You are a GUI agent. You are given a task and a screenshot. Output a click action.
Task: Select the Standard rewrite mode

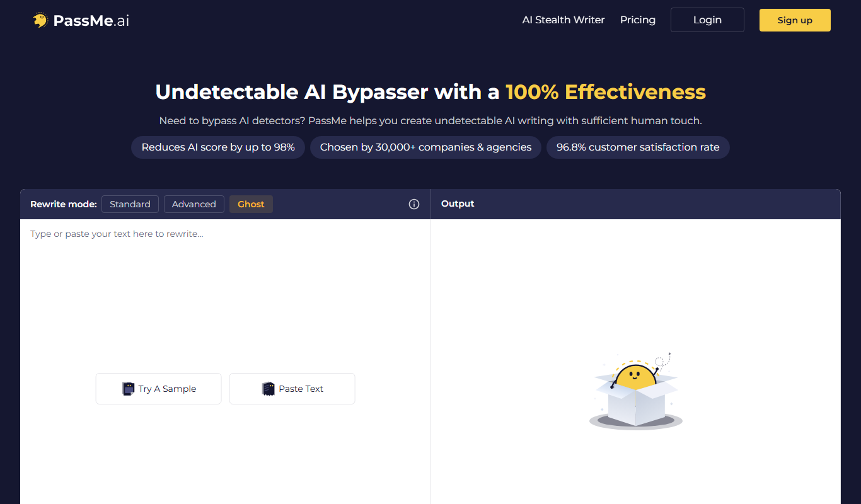pos(130,204)
